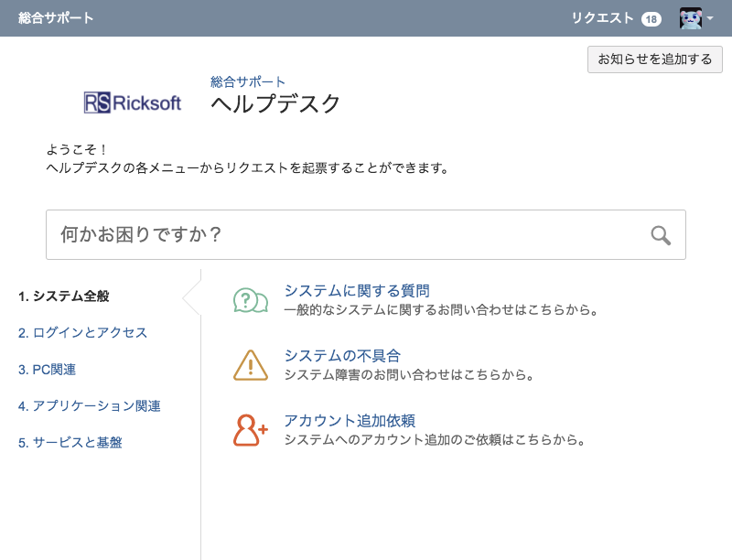The image size is (732, 560).
Task: Select the 1. システム全般 category
Action: pos(63,296)
